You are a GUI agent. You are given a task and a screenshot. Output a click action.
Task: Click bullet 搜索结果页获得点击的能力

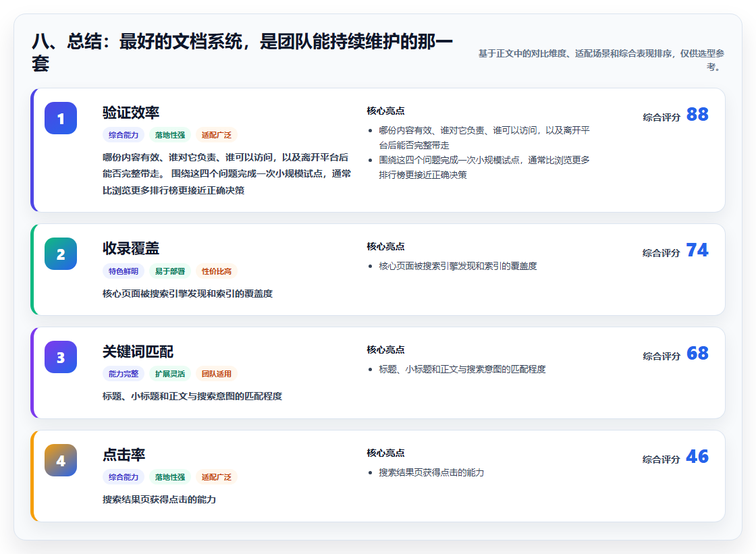coord(431,472)
